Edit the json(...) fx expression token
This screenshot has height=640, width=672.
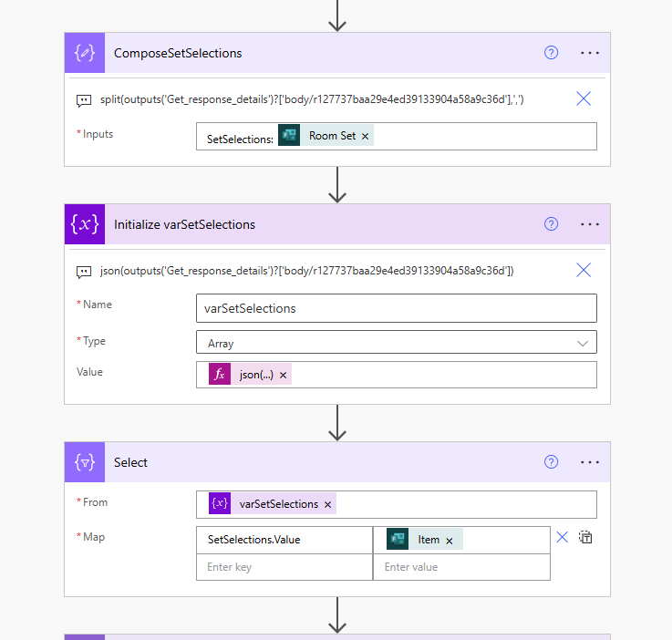click(255, 375)
